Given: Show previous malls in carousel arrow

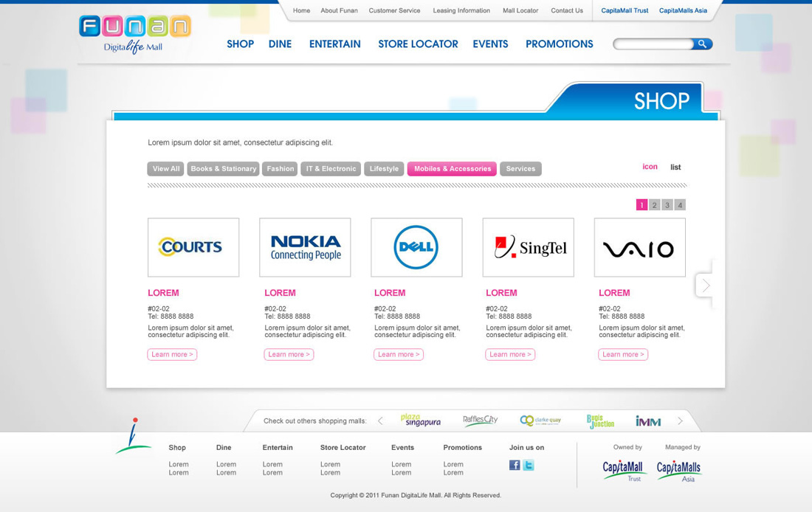Looking at the screenshot, I should [x=381, y=421].
